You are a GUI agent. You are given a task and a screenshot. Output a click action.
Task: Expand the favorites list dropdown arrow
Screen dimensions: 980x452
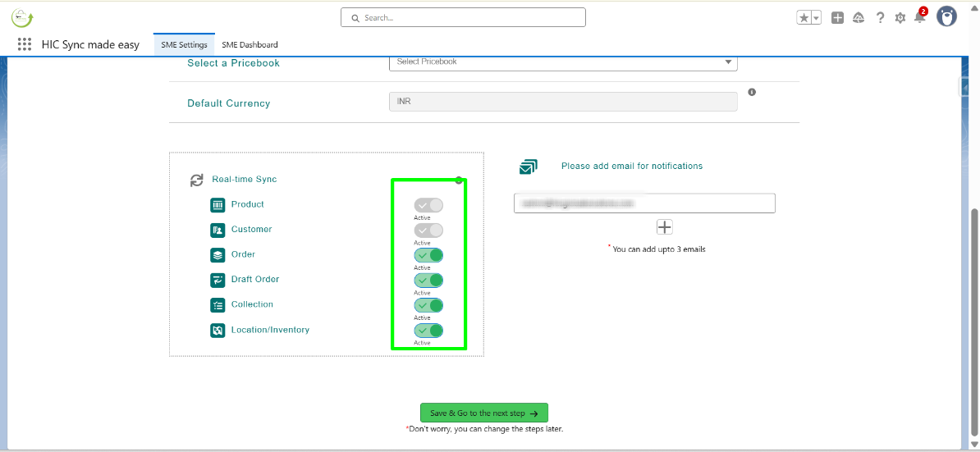(816, 18)
